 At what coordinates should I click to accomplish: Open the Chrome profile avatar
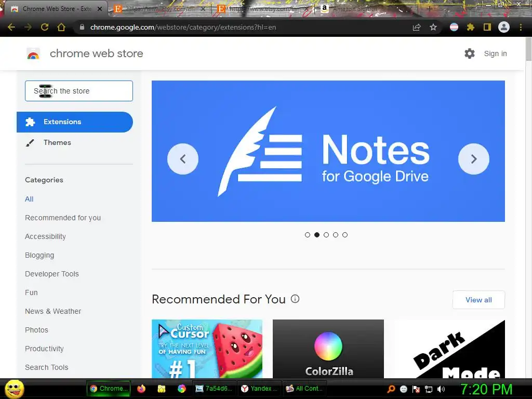point(504,27)
